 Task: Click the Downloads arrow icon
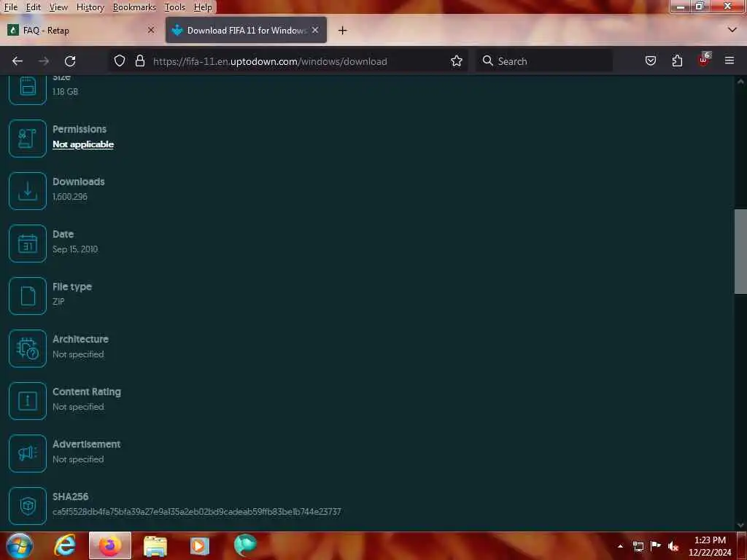(28, 191)
